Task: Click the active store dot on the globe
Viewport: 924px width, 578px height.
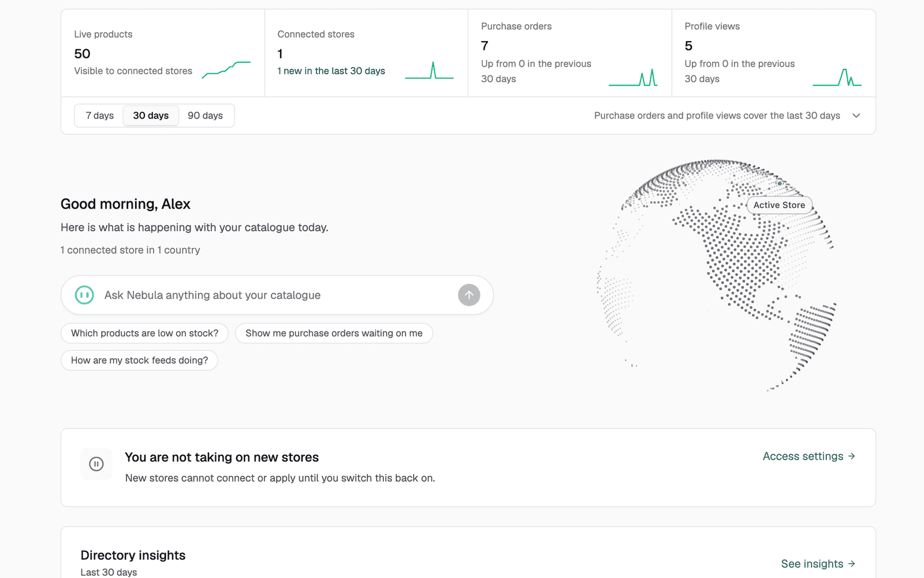Action: pos(780,183)
